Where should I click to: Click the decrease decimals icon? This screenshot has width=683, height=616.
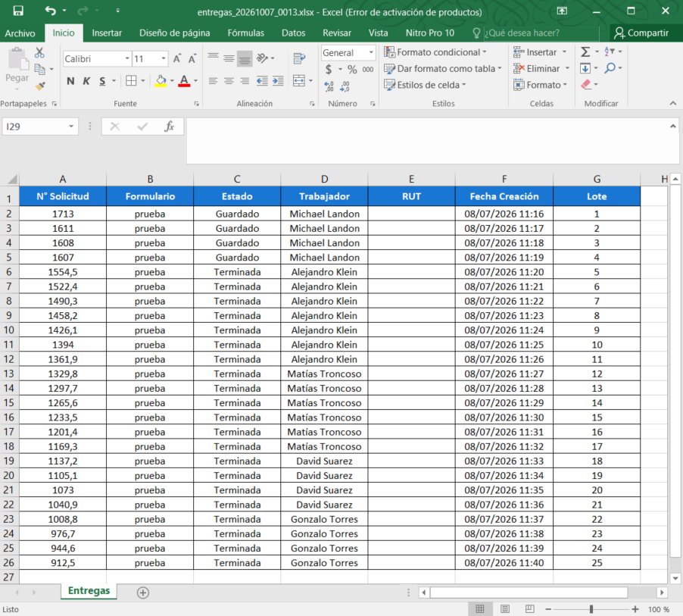click(345, 86)
